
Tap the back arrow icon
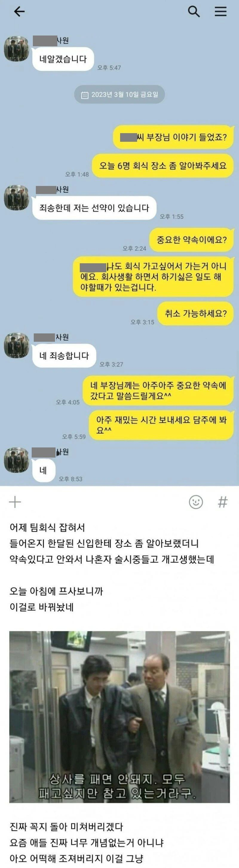tap(19, 12)
